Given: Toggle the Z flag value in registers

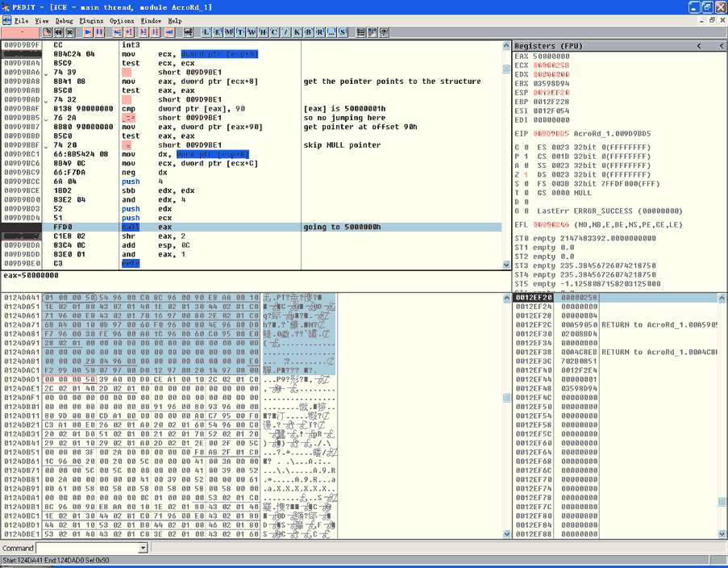Looking at the screenshot, I should coord(526,175).
